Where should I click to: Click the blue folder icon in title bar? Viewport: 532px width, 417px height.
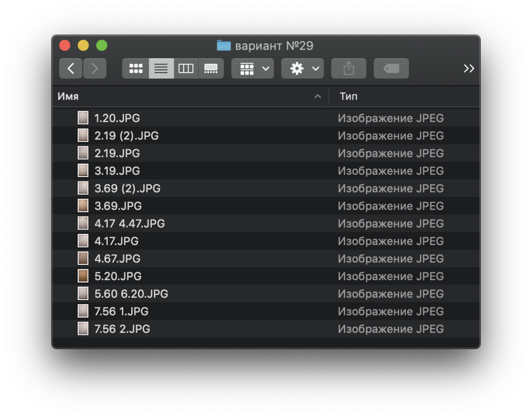pyautogui.click(x=223, y=46)
